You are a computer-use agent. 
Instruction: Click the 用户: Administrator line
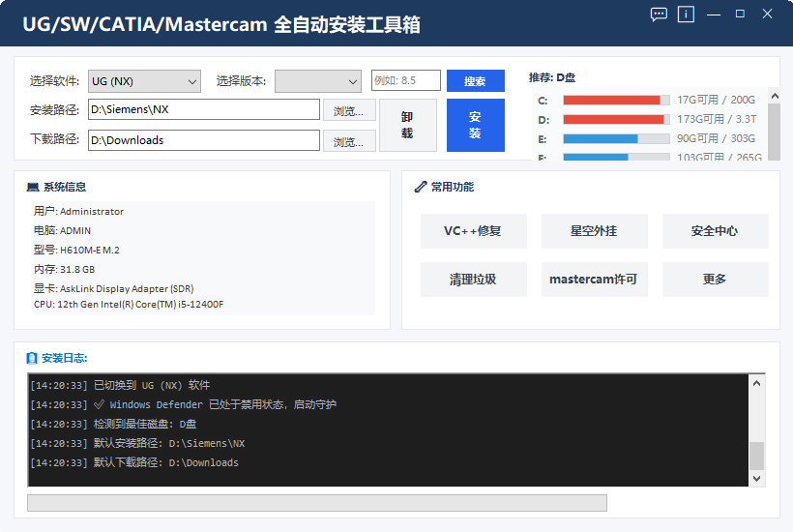(79, 212)
